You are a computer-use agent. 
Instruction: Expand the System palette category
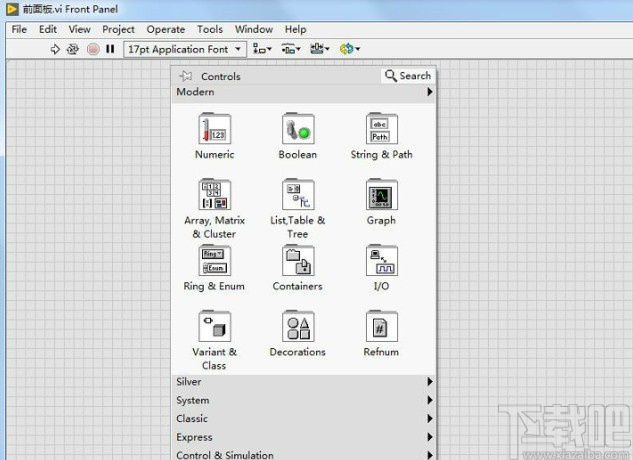pos(304,400)
